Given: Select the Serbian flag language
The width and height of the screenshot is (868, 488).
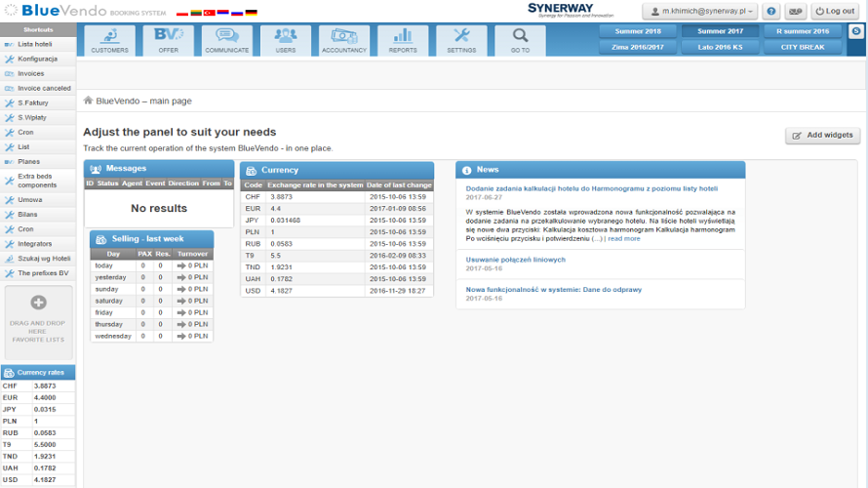Looking at the screenshot, I should [223, 13].
